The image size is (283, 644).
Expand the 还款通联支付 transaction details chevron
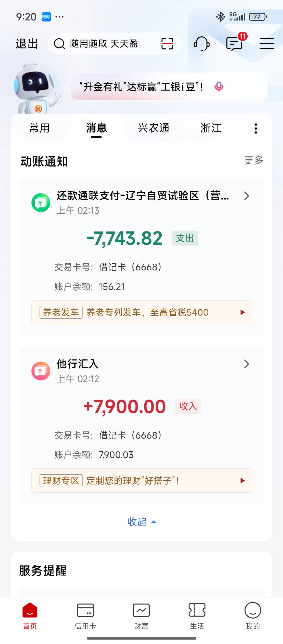click(x=246, y=196)
